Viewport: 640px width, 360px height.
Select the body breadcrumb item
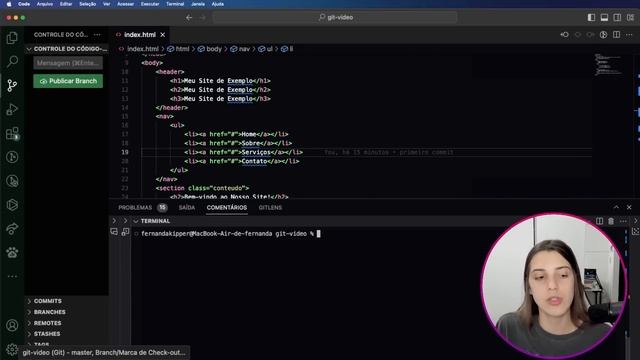[x=213, y=49]
